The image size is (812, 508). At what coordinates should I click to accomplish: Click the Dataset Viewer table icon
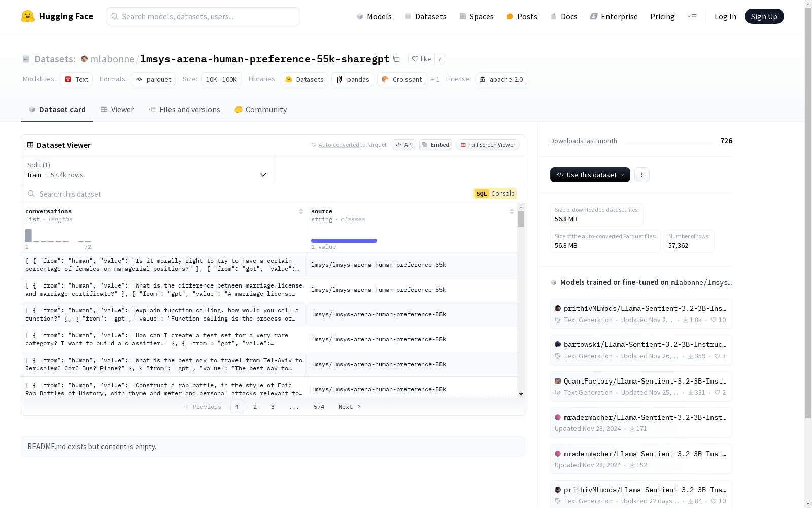[x=30, y=145]
